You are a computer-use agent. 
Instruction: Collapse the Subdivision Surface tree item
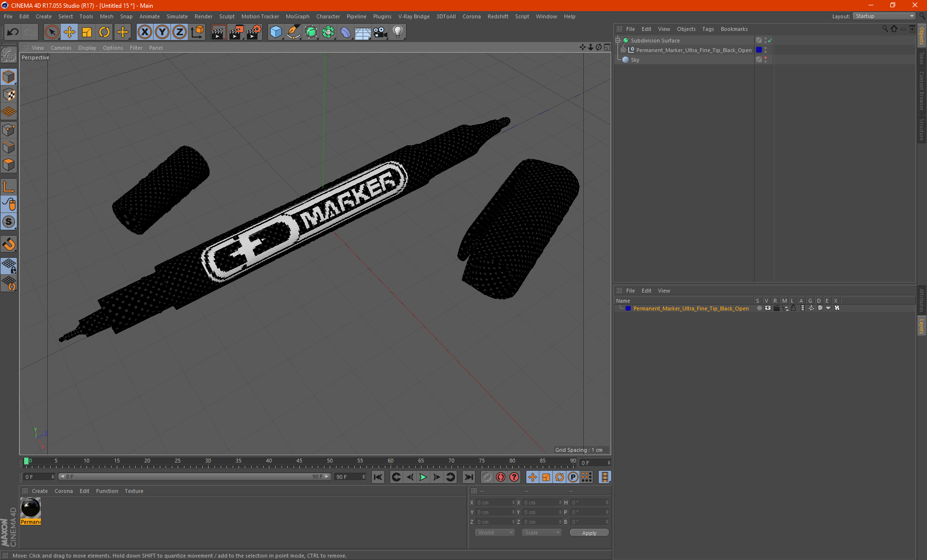tap(618, 41)
